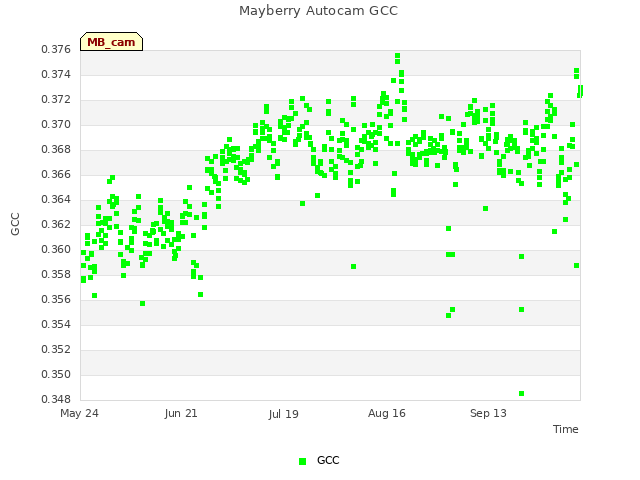Click the 0.372 y-axis value
The width and height of the screenshot is (640, 480).
[x=56, y=99]
